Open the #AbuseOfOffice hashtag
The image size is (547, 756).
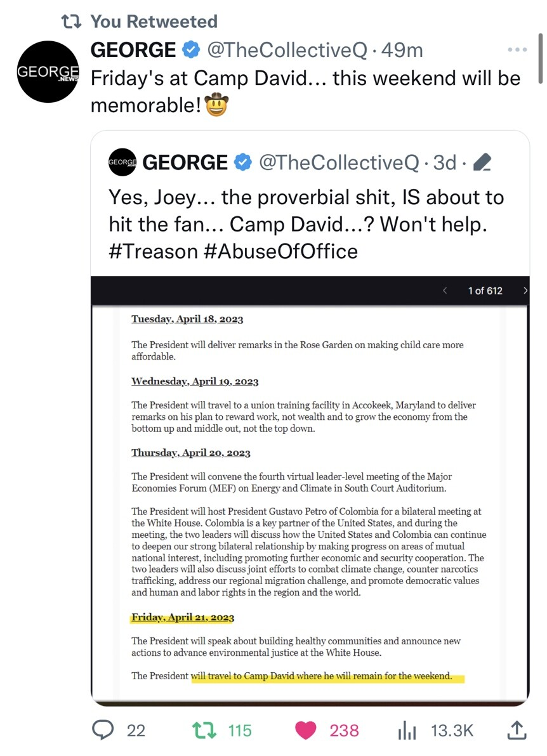pyautogui.click(x=280, y=251)
